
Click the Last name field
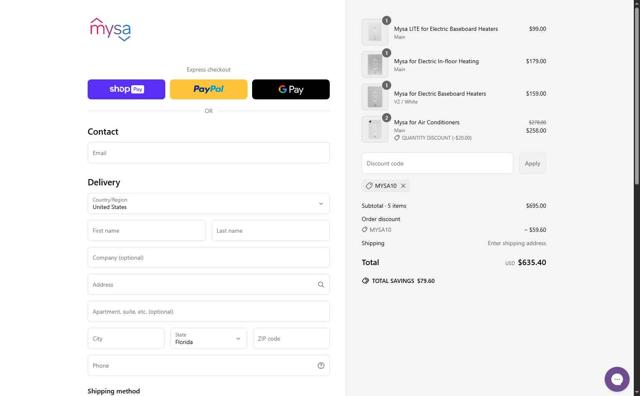pyautogui.click(x=271, y=231)
